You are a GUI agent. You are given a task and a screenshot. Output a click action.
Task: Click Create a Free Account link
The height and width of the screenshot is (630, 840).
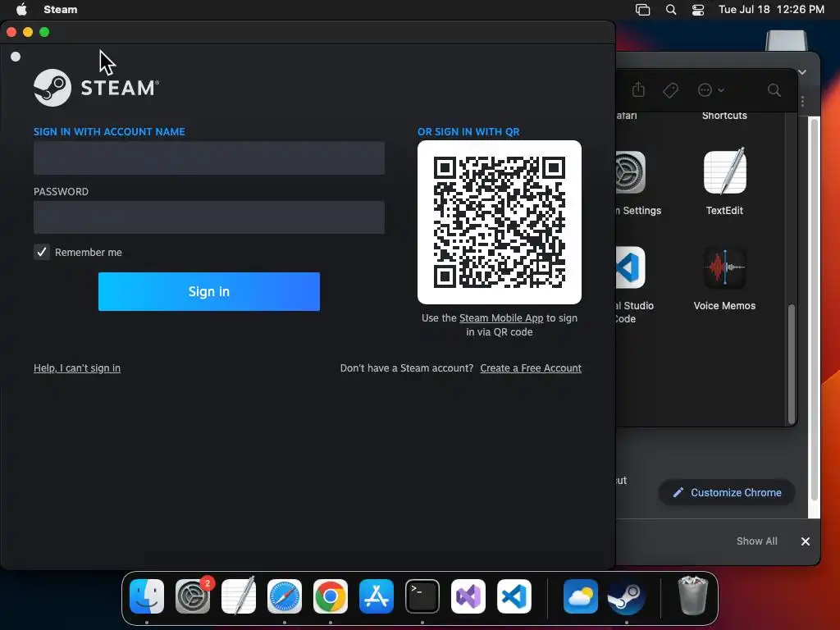[531, 368]
